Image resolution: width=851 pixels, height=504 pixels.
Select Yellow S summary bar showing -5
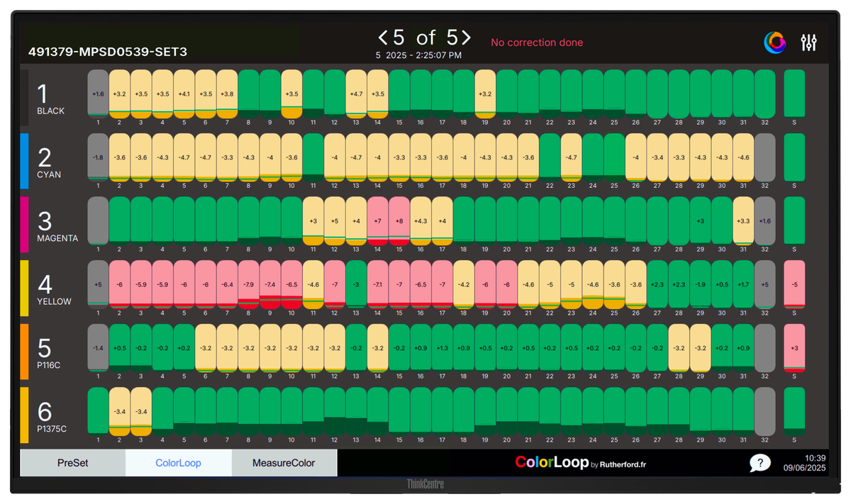click(794, 284)
